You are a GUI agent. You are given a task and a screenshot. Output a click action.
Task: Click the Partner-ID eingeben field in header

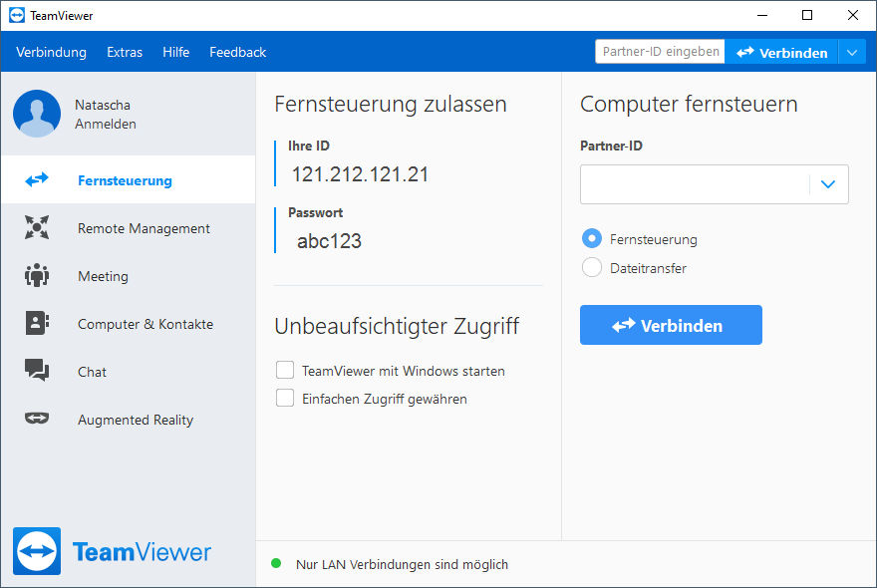click(660, 52)
